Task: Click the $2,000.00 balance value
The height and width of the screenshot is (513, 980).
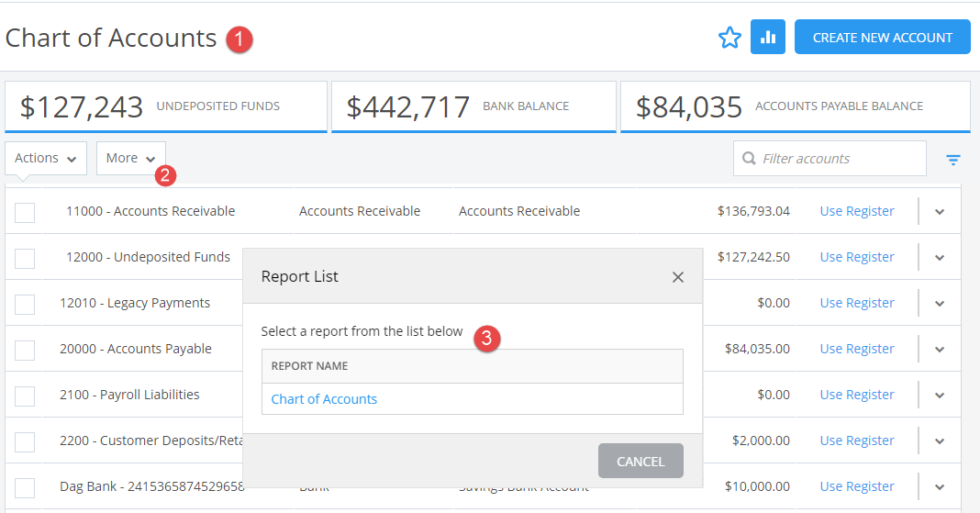Action: 761,441
